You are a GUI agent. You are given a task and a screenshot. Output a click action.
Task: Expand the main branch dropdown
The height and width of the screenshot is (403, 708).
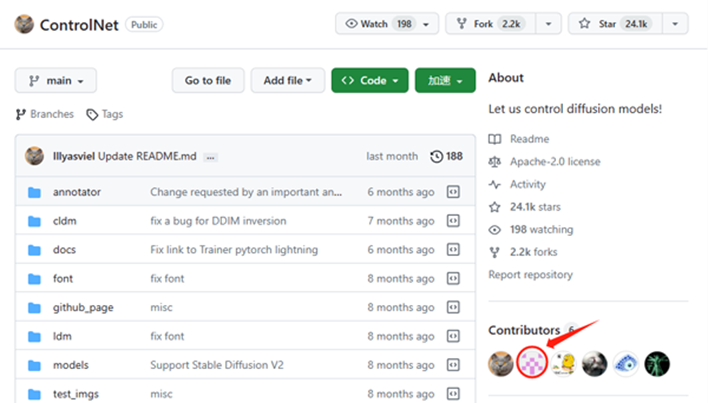(56, 80)
